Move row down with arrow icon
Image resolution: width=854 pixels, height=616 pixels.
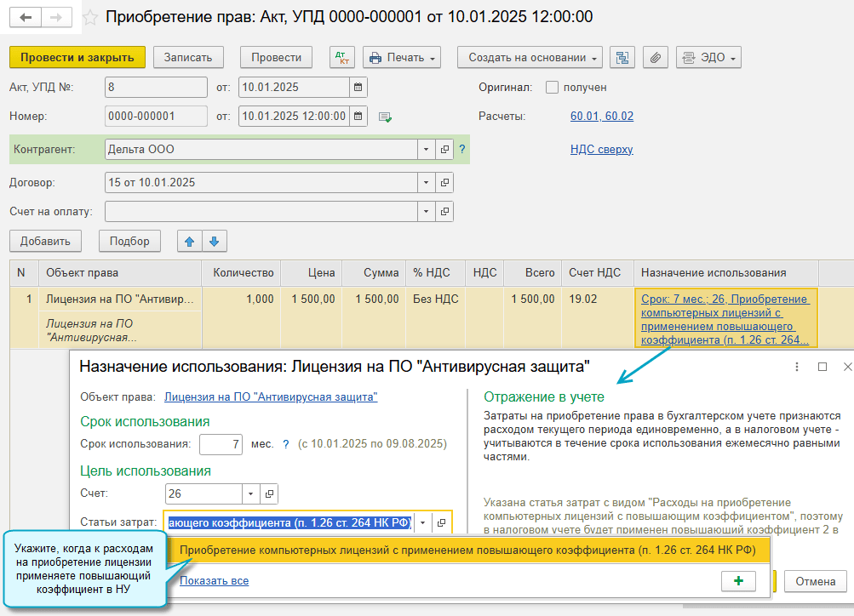[214, 242]
